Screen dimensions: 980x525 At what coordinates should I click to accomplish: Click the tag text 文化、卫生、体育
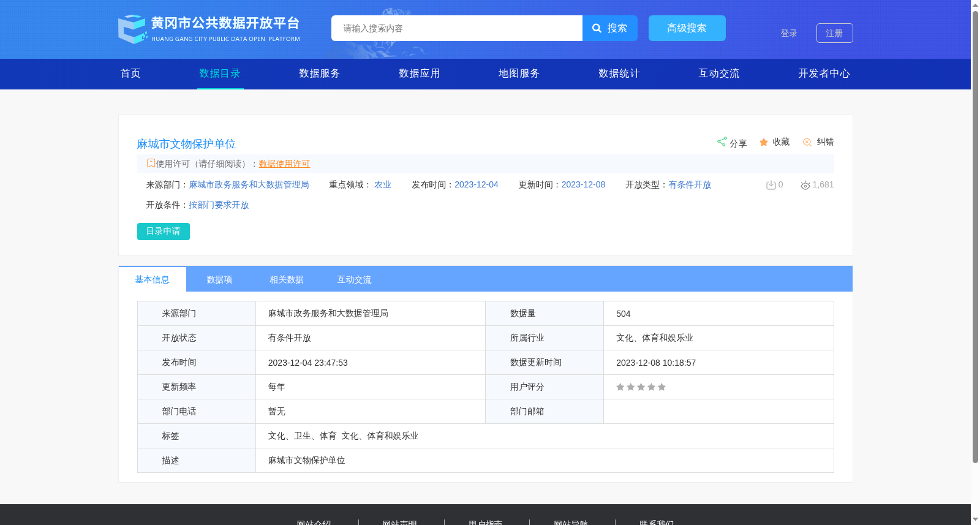pos(303,436)
